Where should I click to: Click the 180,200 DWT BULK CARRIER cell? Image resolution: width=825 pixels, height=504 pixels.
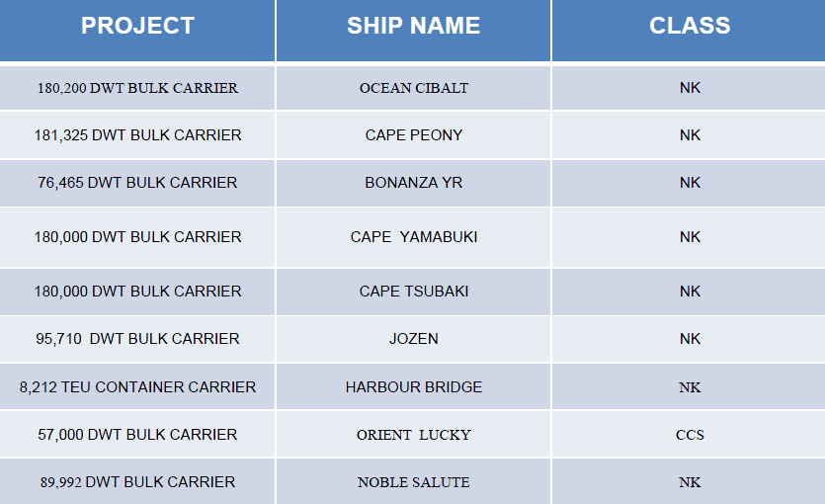pyautogui.click(x=137, y=88)
